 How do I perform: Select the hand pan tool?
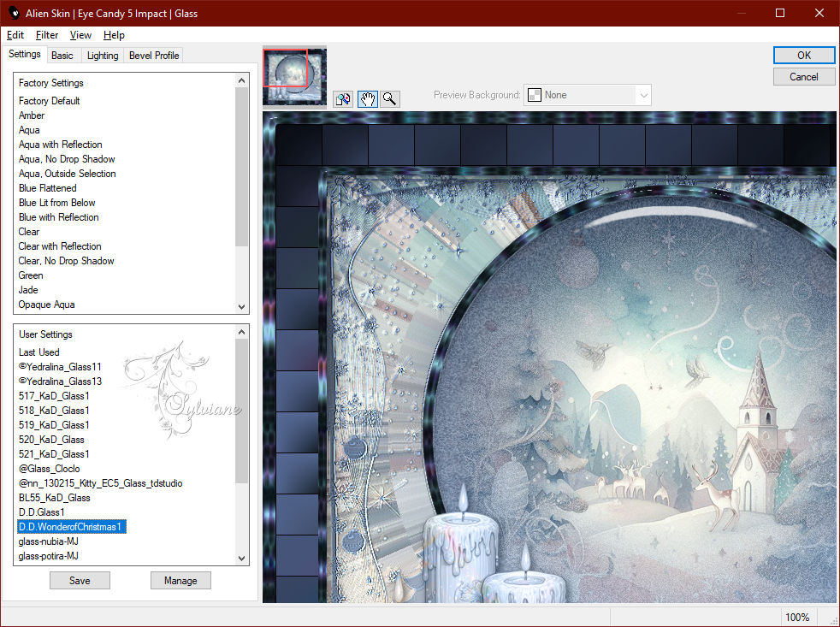point(368,98)
